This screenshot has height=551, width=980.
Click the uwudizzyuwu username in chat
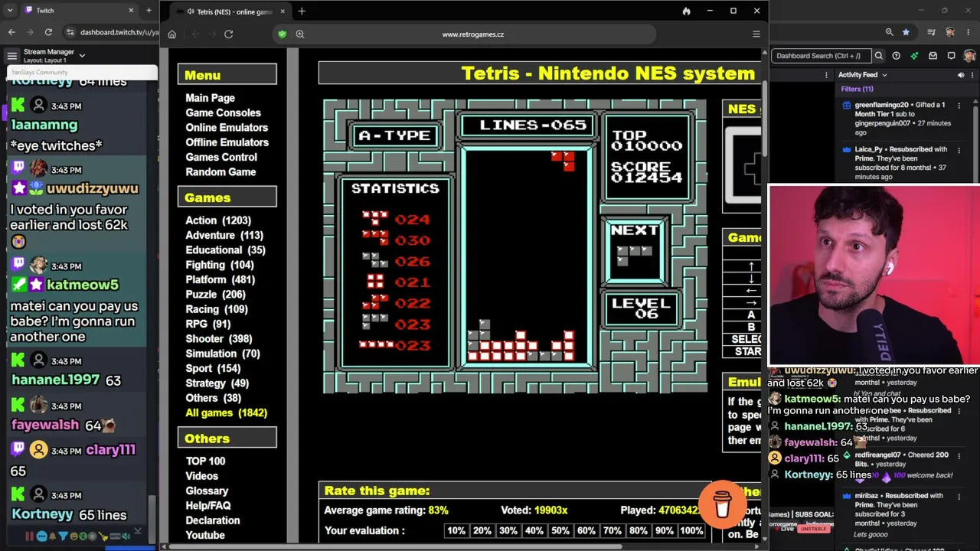tap(93, 188)
